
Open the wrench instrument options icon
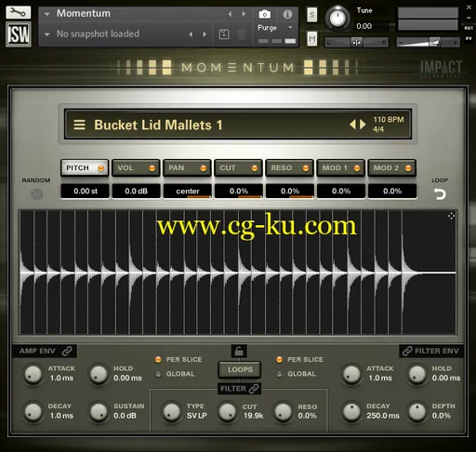19,12
